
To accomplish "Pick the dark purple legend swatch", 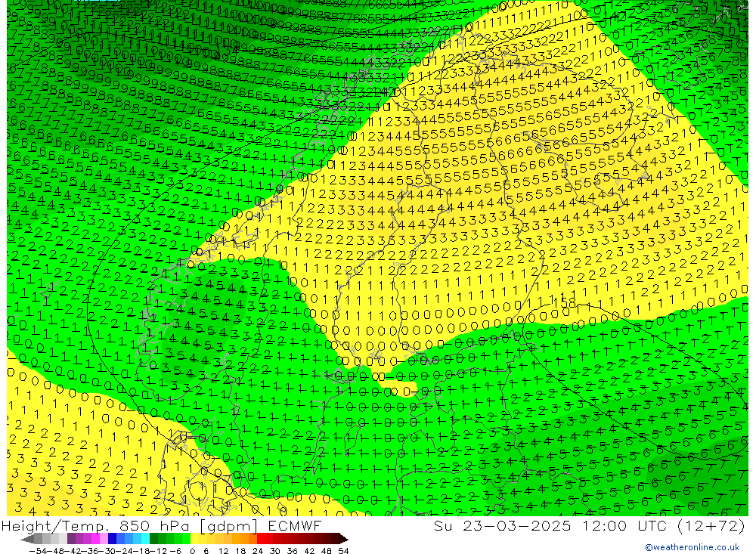I will point(71,539).
